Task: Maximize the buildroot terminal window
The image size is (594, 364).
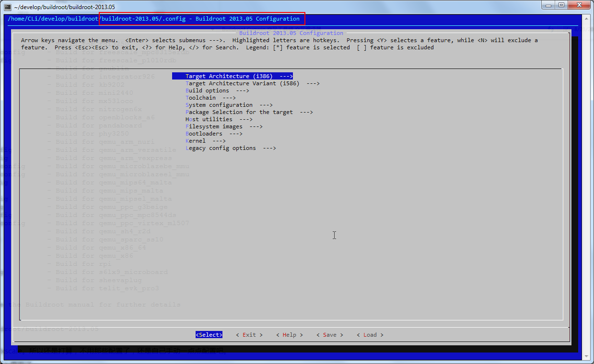Action: pyautogui.click(x=561, y=5)
